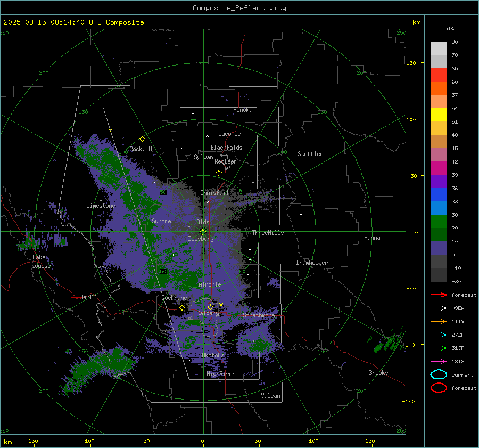Click the Vulcan city label

(x=270, y=396)
